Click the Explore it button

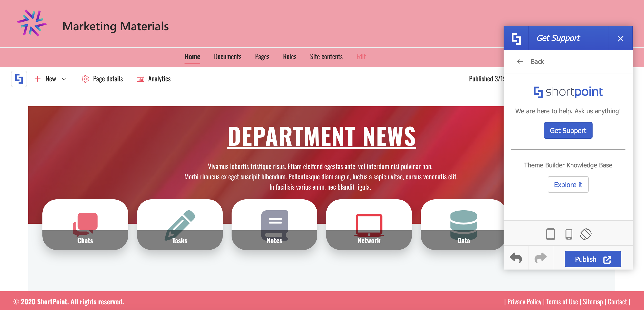tap(568, 184)
